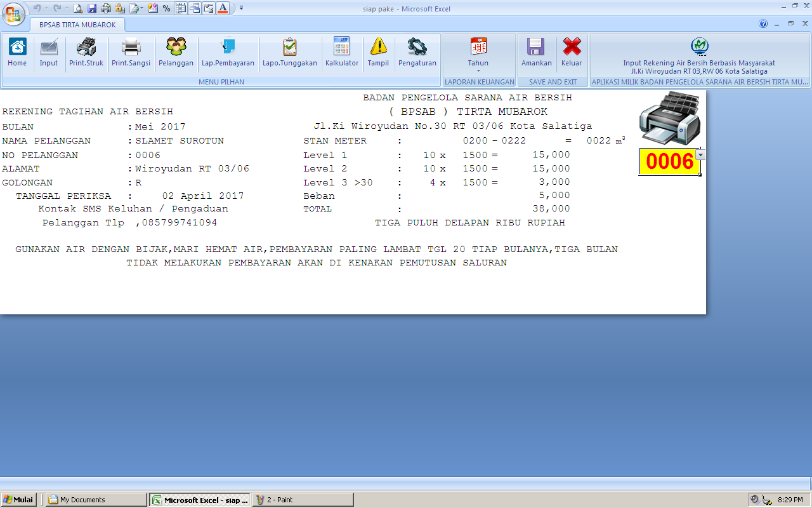Click the Level 3 amount 3,000
Viewport: 812px width, 508px height.
[554, 182]
